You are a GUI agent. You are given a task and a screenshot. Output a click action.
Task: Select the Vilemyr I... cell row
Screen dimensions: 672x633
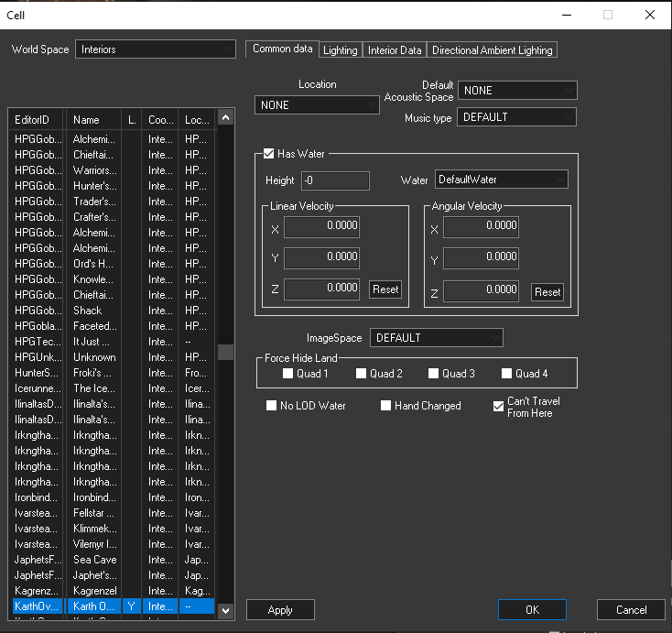(114, 544)
